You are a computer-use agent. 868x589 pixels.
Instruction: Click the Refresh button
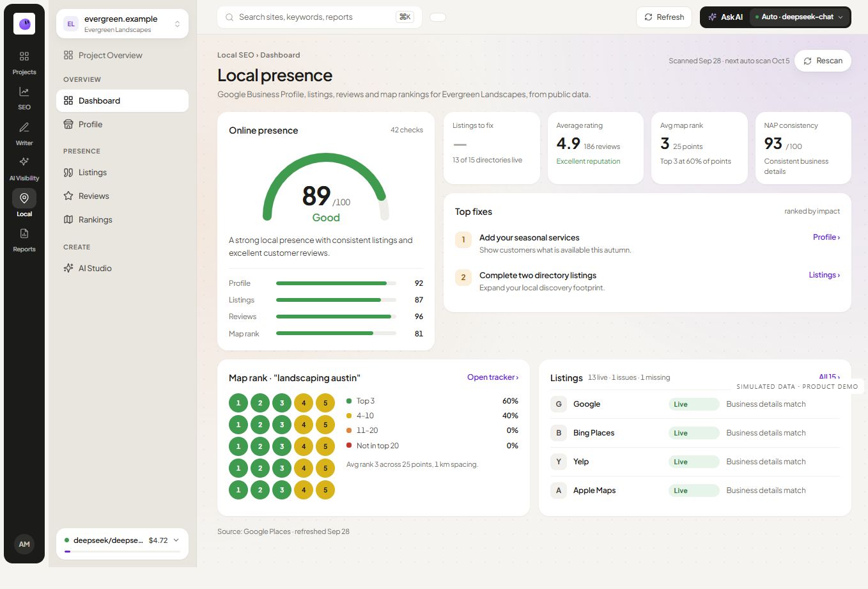664,17
